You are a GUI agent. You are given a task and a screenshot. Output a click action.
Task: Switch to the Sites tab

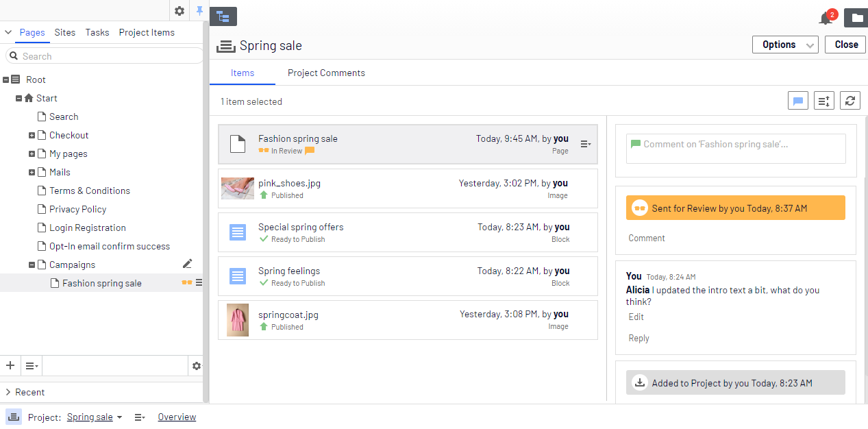coord(65,32)
